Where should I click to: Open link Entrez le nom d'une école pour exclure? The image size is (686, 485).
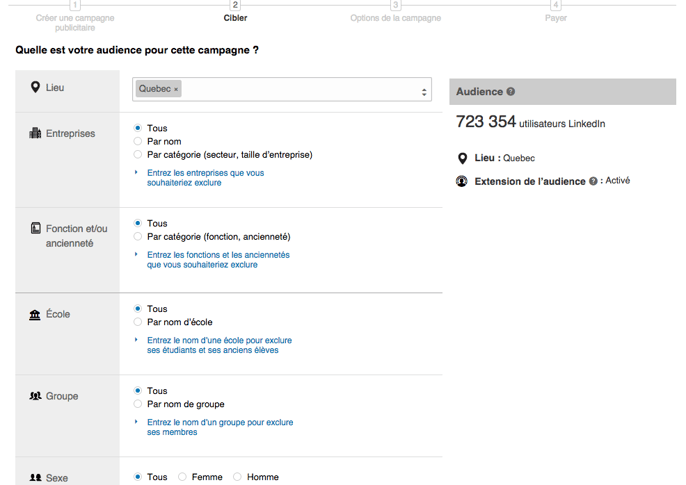[x=219, y=345]
